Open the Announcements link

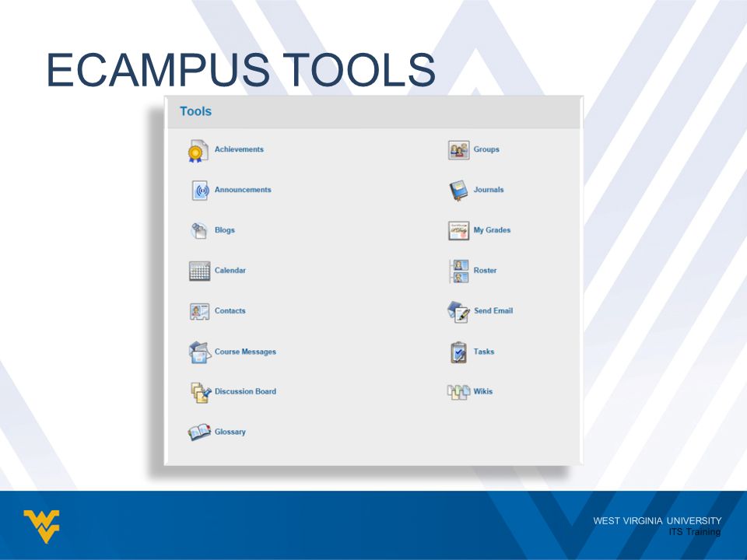[243, 190]
